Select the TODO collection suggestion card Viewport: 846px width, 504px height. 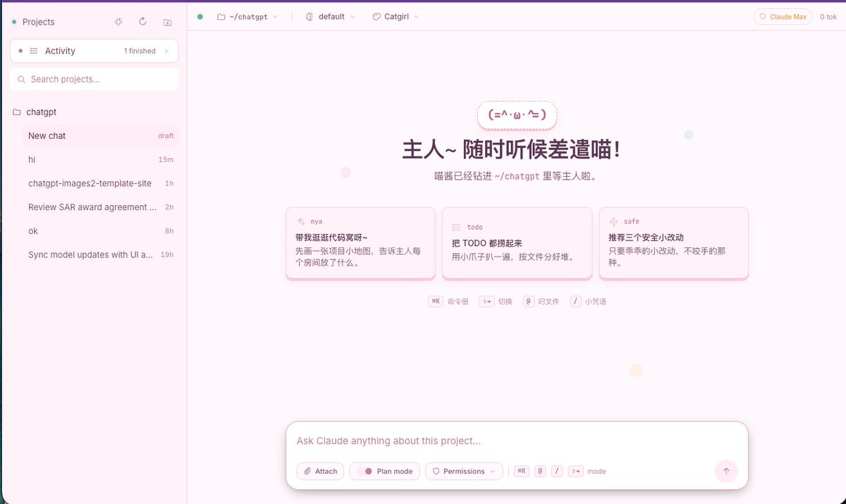(x=517, y=243)
